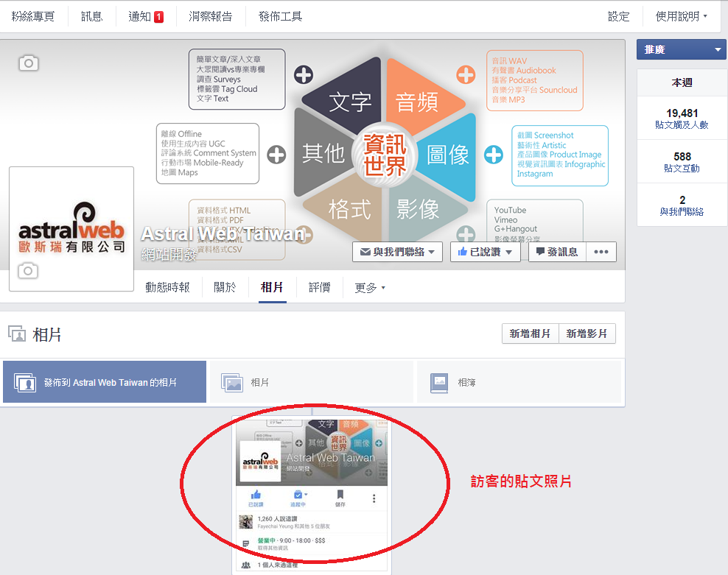This screenshot has height=575, width=728.
Task: Click 網站開發 category text
Action: tap(169, 254)
